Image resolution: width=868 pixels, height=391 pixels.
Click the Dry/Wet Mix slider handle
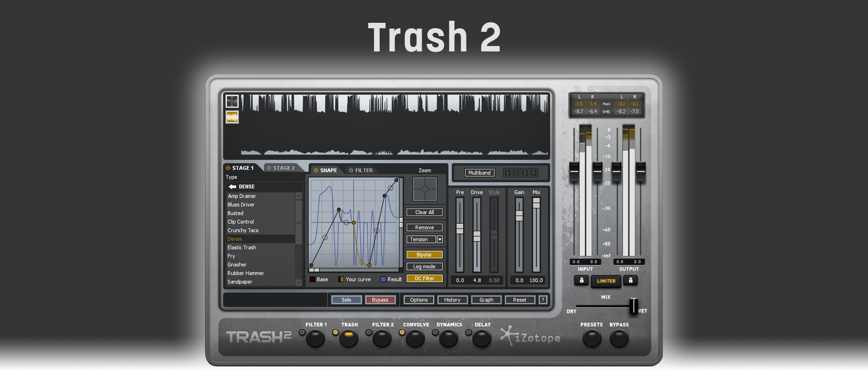(x=634, y=306)
